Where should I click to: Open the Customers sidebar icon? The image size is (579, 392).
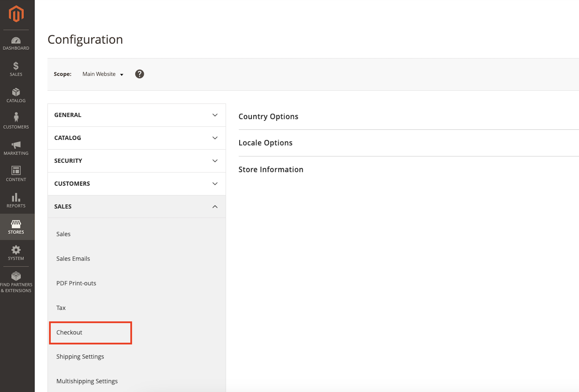[x=16, y=120]
